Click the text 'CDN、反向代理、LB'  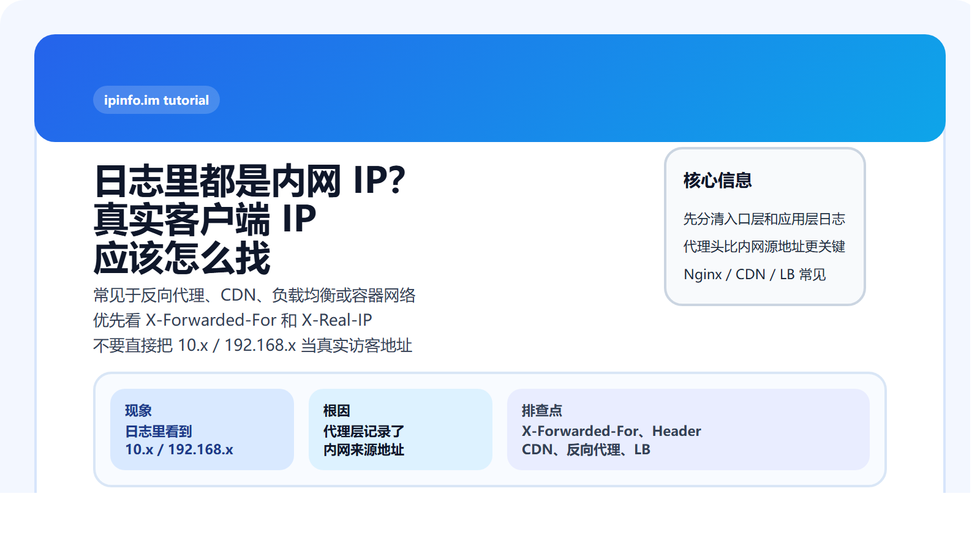(586, 449)
